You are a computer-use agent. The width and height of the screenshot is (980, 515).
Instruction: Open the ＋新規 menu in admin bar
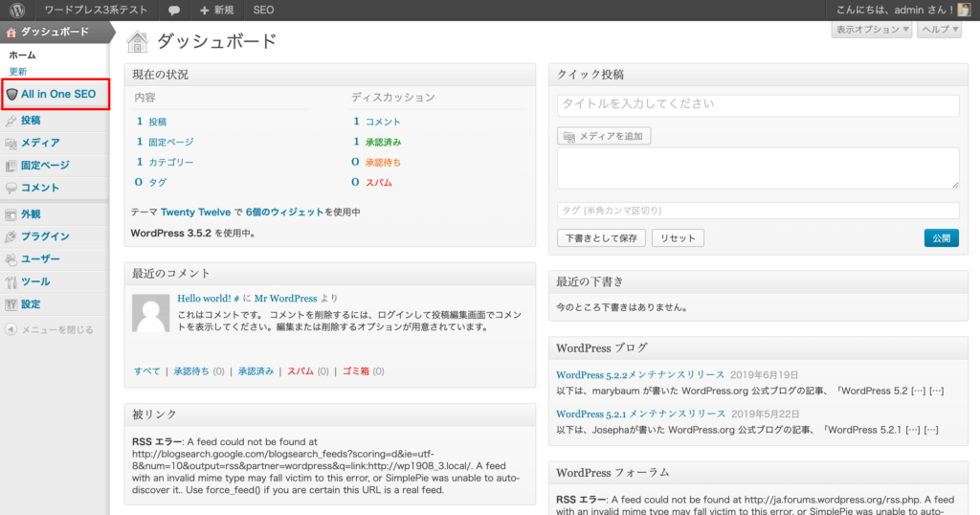click(216, 10)
